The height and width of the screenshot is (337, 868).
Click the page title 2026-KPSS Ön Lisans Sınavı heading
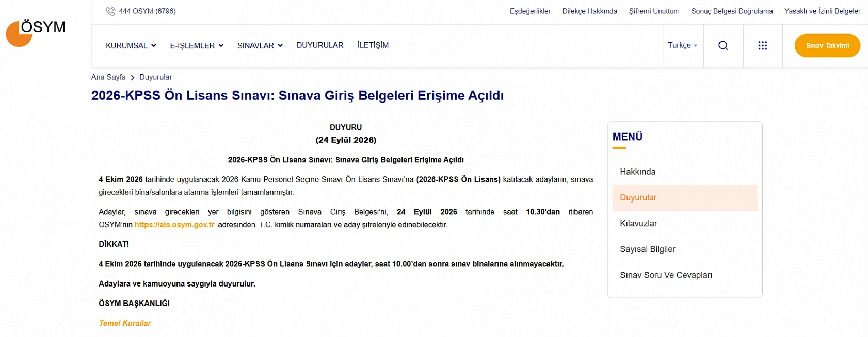tap(297, 96)
